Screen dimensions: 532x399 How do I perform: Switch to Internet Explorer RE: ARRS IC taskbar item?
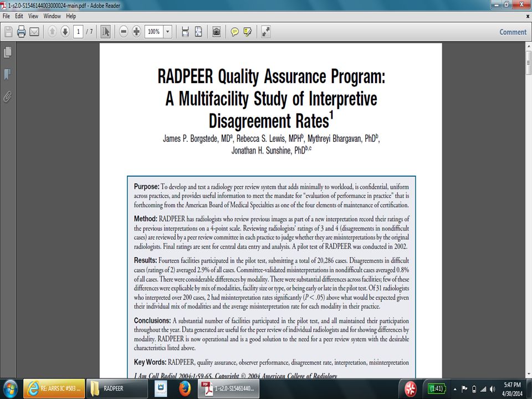(x=54, y=388)
